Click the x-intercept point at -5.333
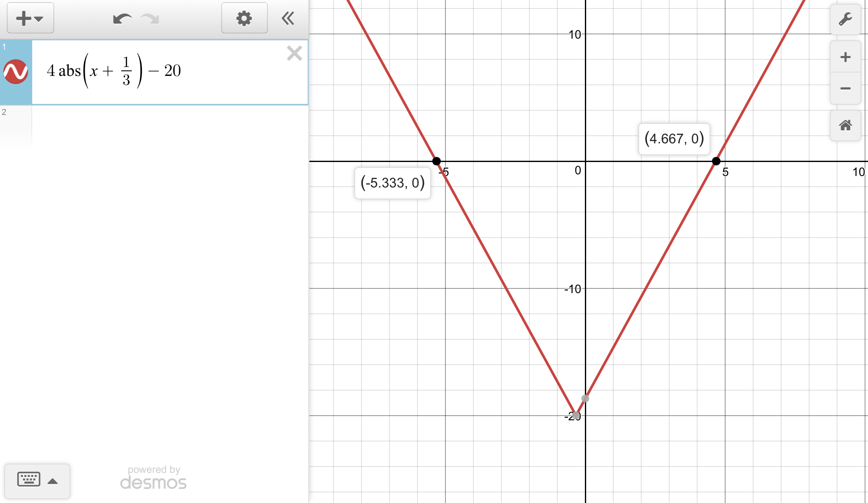Screen dimensions: 868x503 (436, 161)
